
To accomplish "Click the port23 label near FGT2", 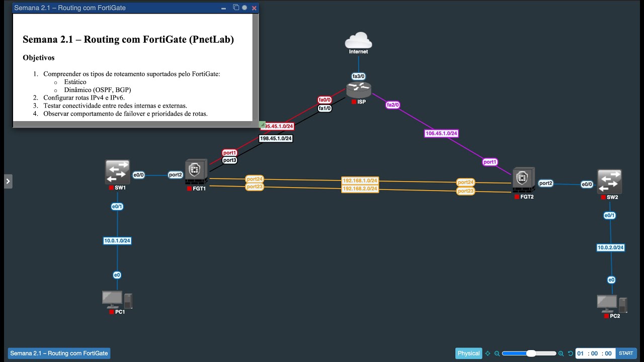I will click(x=465, y=191).
